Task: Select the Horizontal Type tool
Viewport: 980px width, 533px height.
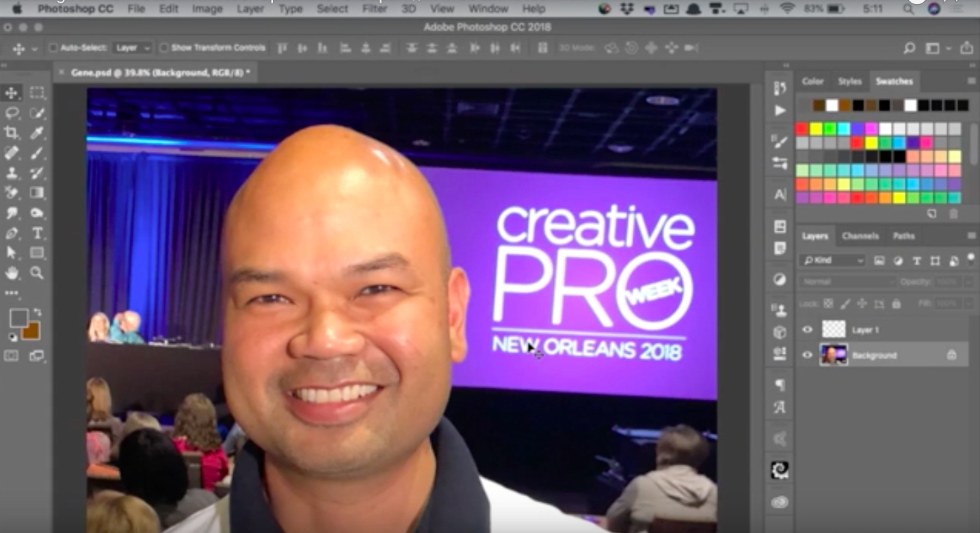Action: click(x=37, y=233)
